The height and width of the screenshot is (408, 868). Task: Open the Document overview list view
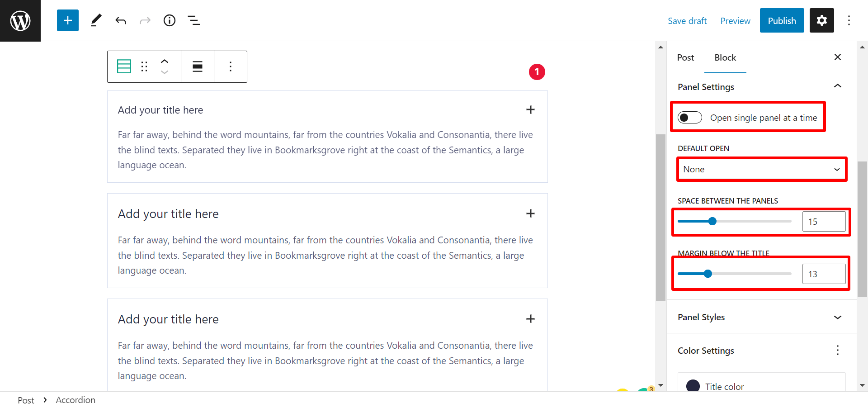click(193, 20)
